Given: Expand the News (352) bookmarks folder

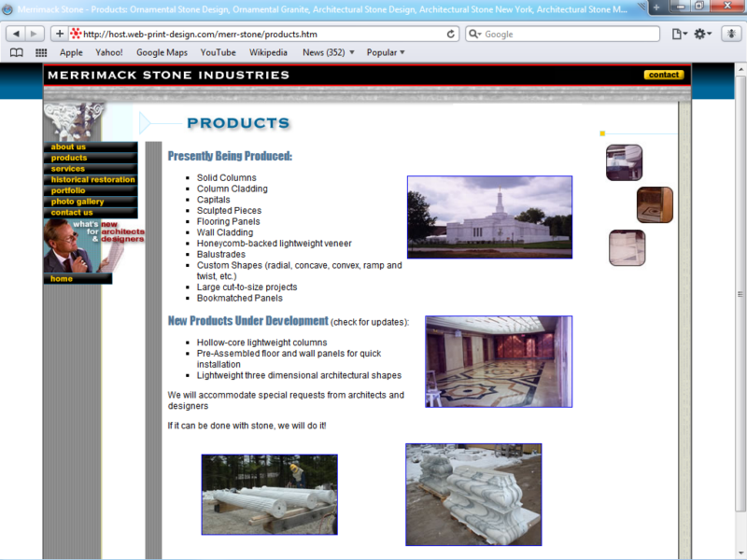Looking at the screenshot, I should point(329,52).
